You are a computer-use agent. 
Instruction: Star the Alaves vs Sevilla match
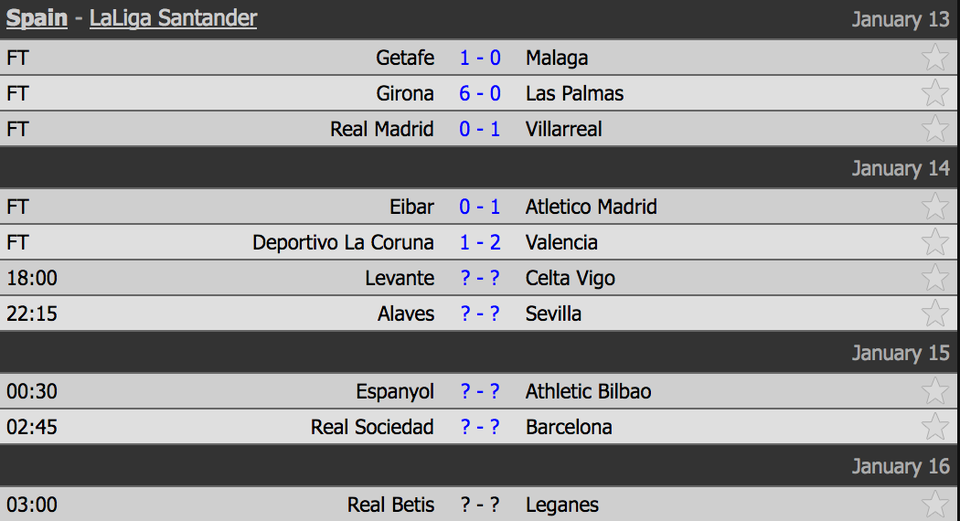click(934, 313)
